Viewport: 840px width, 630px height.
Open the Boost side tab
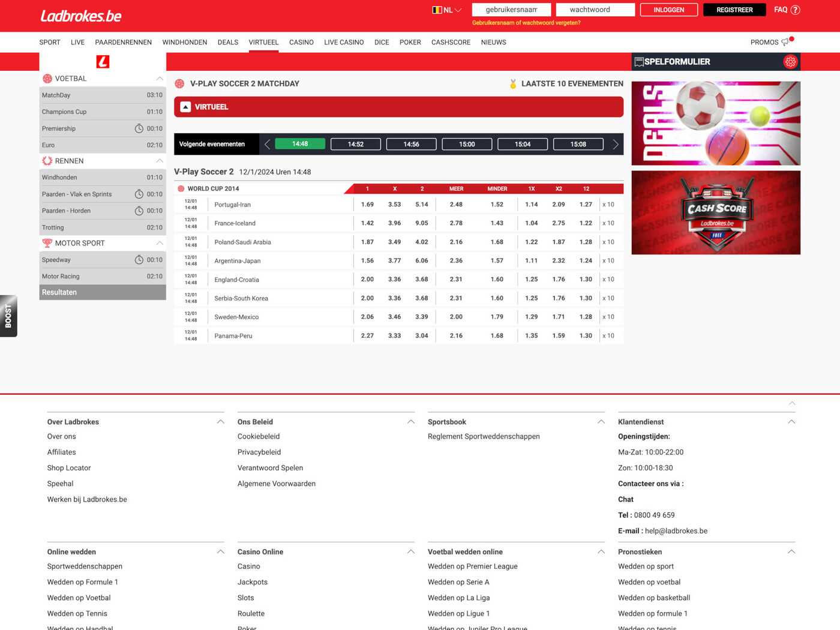[x=8, y=316]
